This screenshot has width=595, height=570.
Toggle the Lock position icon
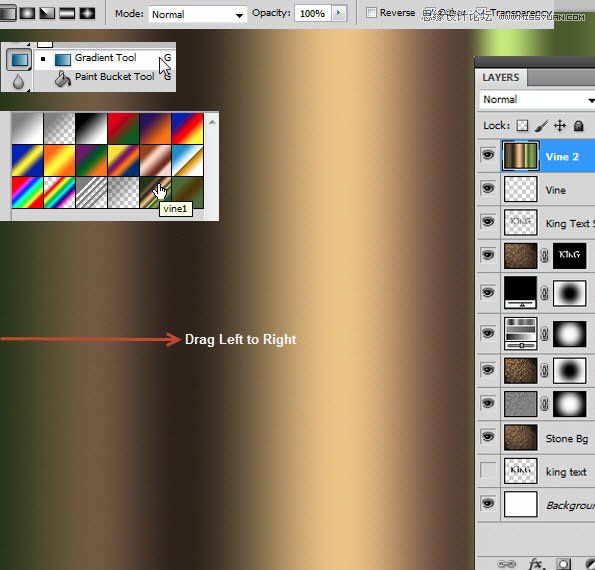pos(560,126)
